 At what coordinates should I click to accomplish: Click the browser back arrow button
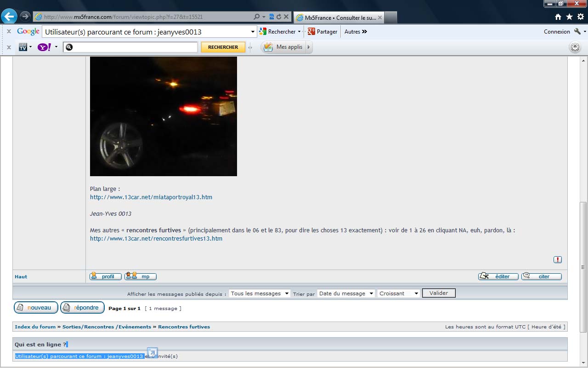click(x=9, y=17)
